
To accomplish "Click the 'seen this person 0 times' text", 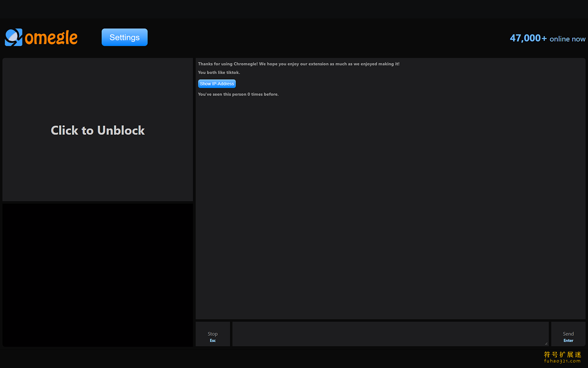I will pyautogui.click(x=238, y=94).
